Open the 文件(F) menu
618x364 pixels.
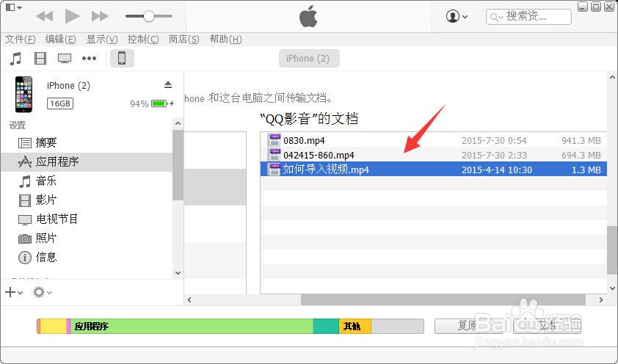[x=20, y=40]
